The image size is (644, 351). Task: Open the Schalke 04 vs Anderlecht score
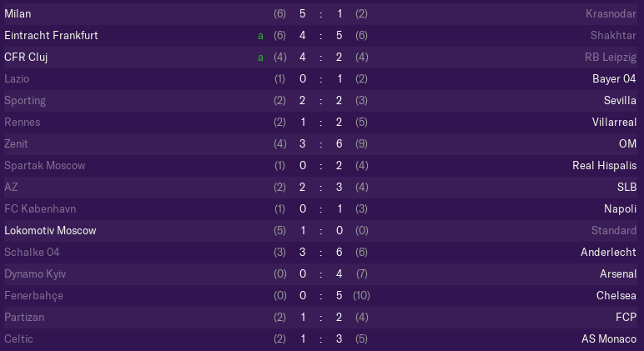tap(320, 253)
